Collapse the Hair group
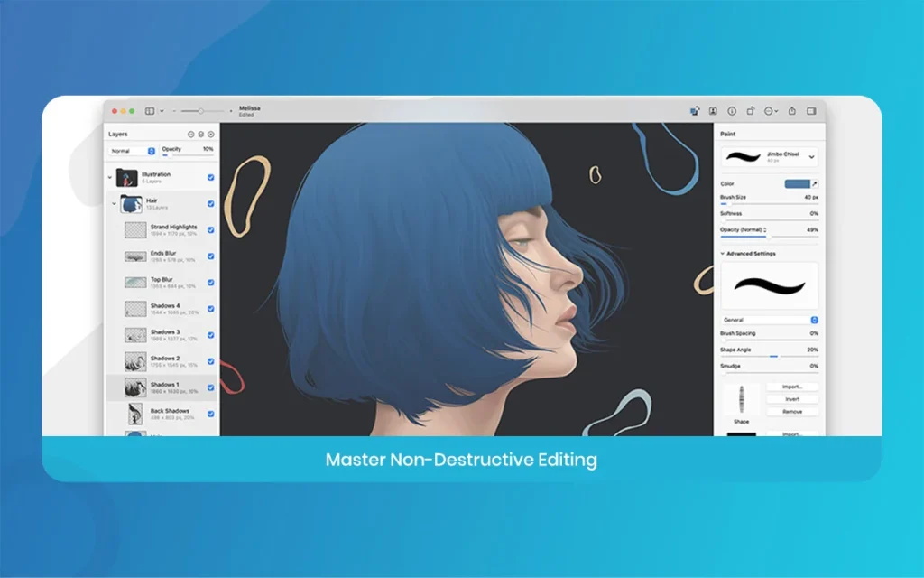924x578 pixels. (115, 203)
